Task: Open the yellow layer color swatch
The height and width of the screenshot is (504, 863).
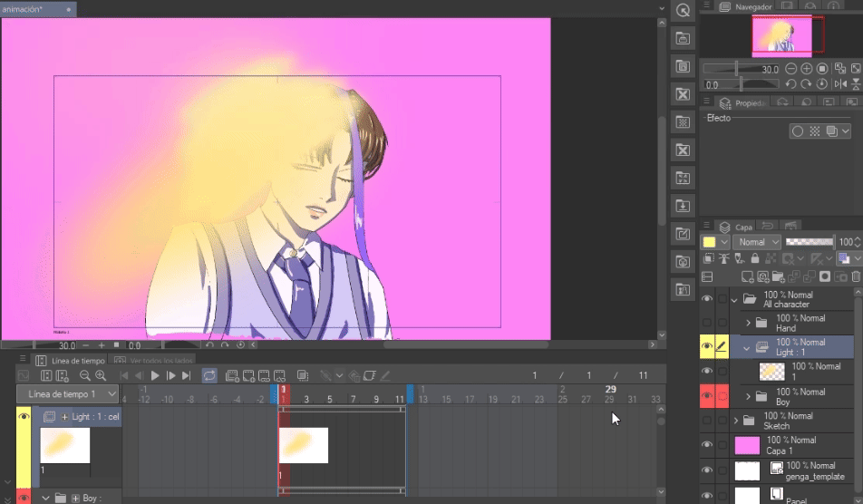Action: [x=710, y=242]
